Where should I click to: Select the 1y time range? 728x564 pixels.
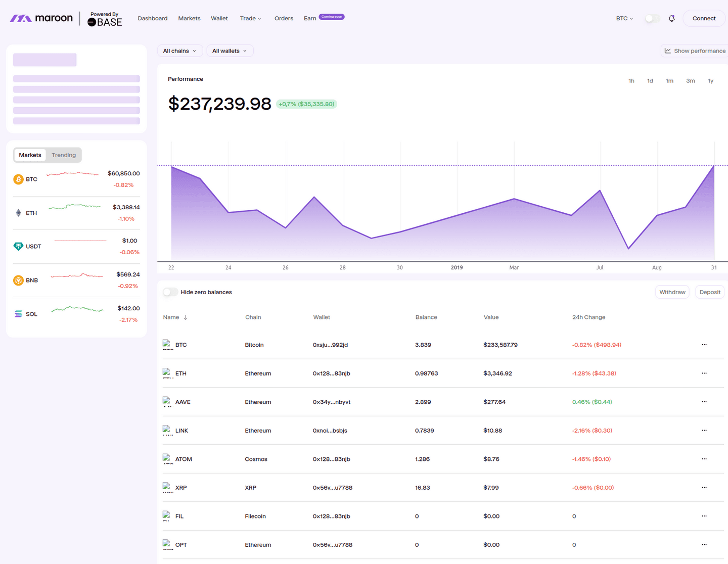(710, 81)
